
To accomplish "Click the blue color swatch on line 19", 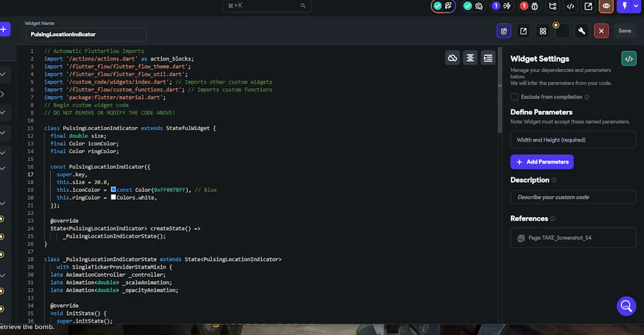I will 113,189.
